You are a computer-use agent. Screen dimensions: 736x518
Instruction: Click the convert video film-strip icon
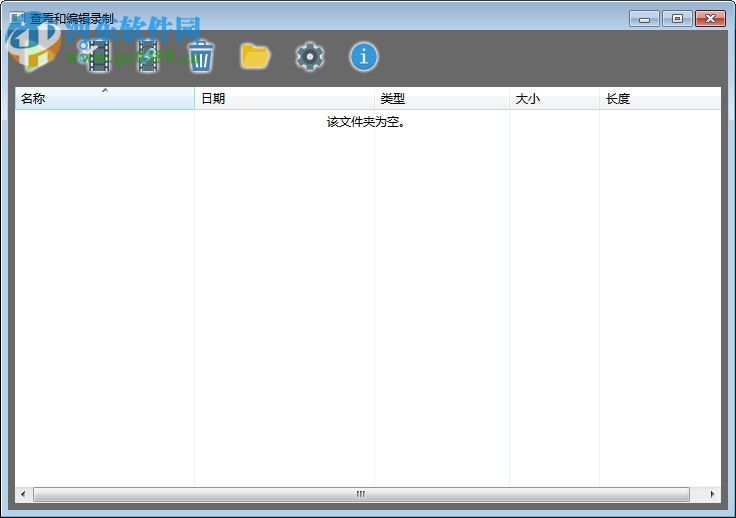coord(148,56)
